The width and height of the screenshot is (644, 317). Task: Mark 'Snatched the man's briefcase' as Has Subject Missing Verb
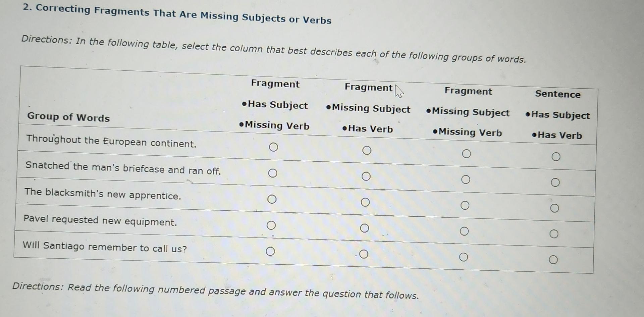point(273,173)
